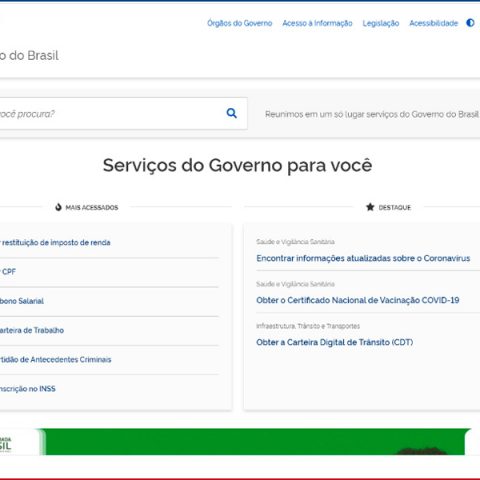
Task: Open Acessibilidade top link
Action: click(x=433, y=23)
